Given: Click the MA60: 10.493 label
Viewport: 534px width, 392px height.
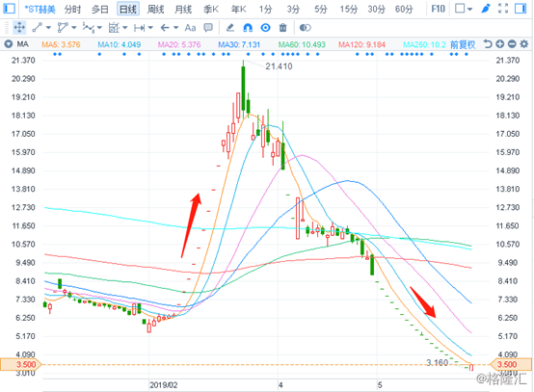Looking at the screenshot, I should (302, 44).
